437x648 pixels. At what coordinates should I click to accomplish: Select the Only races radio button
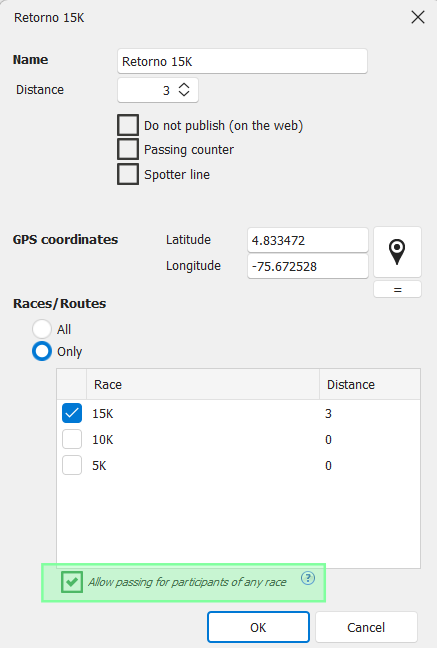[42, 351]
